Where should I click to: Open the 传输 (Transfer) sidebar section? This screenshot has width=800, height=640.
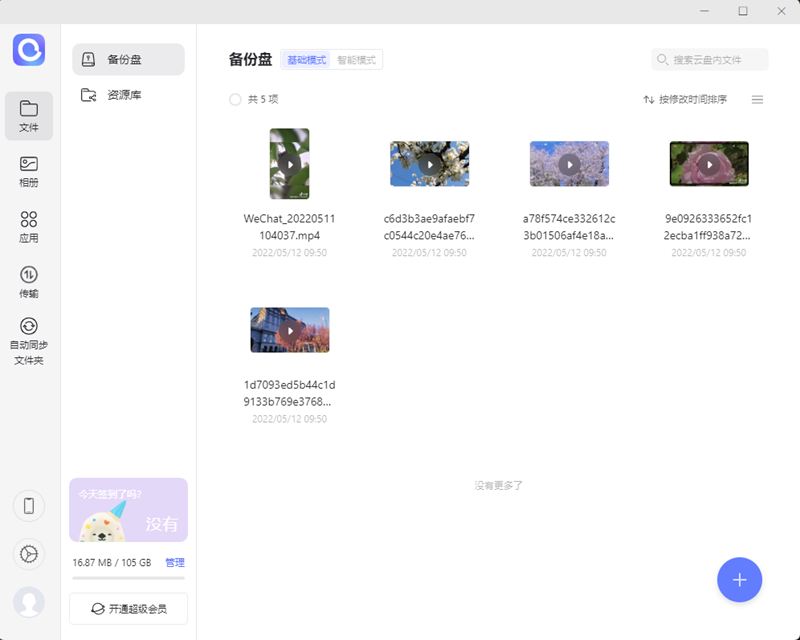(x=29, y=282)
